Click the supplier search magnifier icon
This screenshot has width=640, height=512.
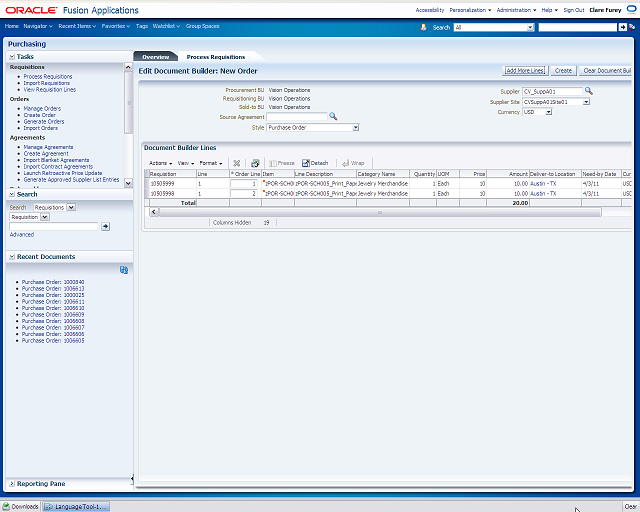pyautogui.click(x=589, y=91)
